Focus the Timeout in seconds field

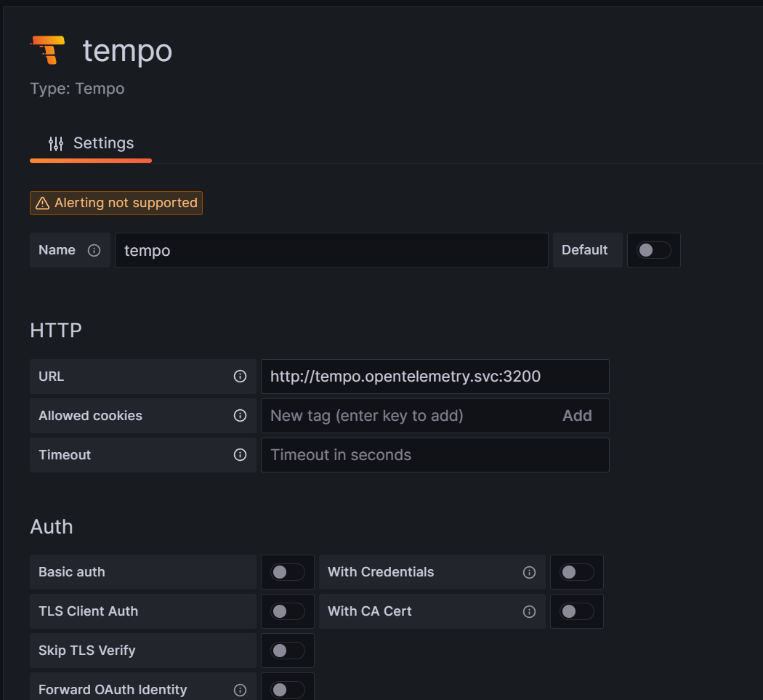(435, 454)
